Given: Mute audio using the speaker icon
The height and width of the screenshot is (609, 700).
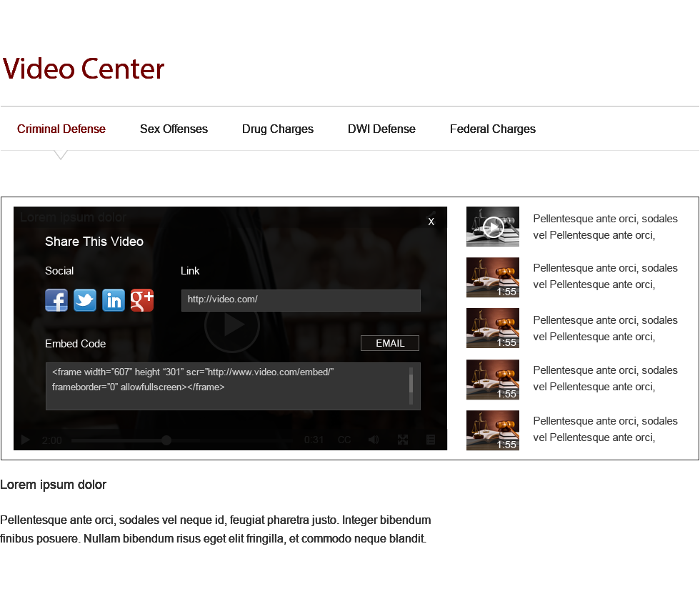Looking at the screenshot, I should point(374,440).
